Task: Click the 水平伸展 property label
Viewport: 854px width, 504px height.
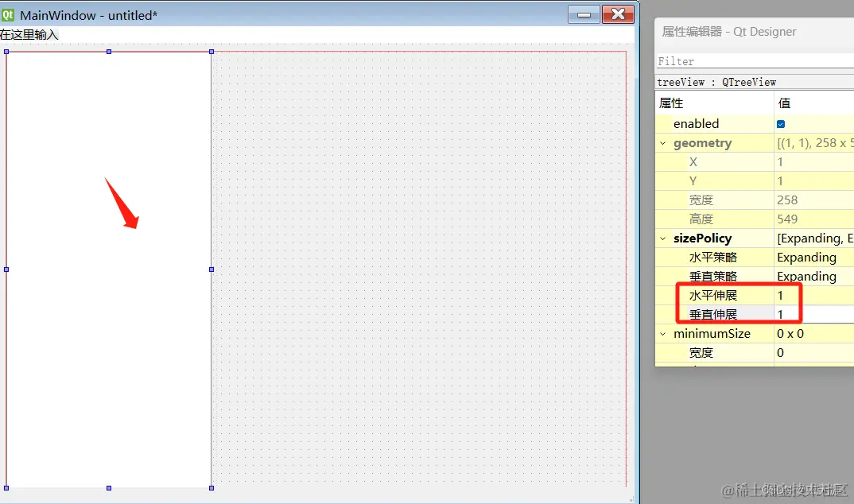Action: click(x=713, y=296)
